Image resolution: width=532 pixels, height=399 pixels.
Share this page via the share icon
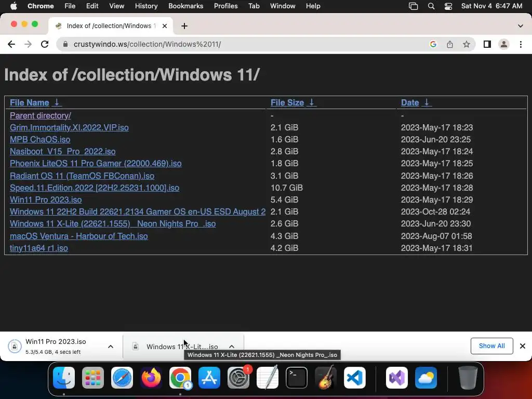pos(449,44)
